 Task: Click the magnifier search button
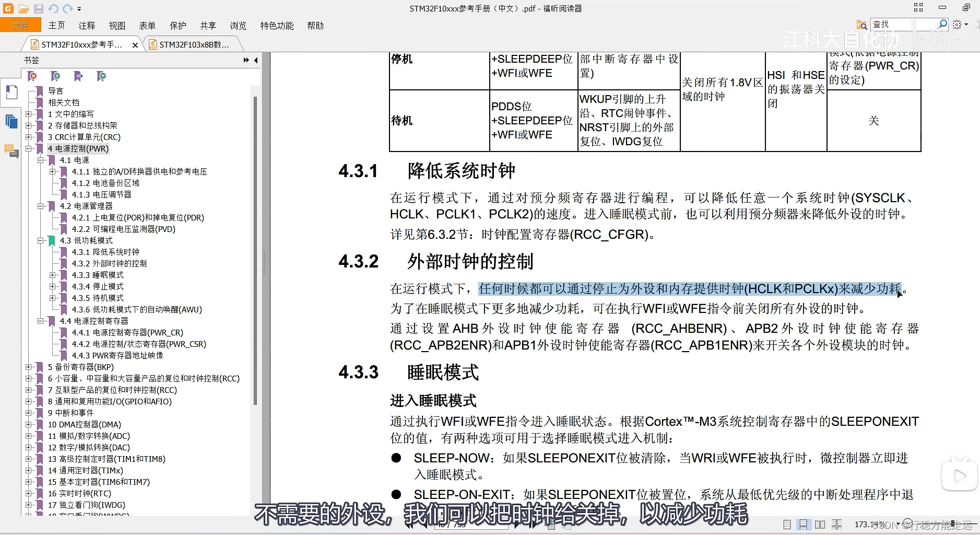943,24
